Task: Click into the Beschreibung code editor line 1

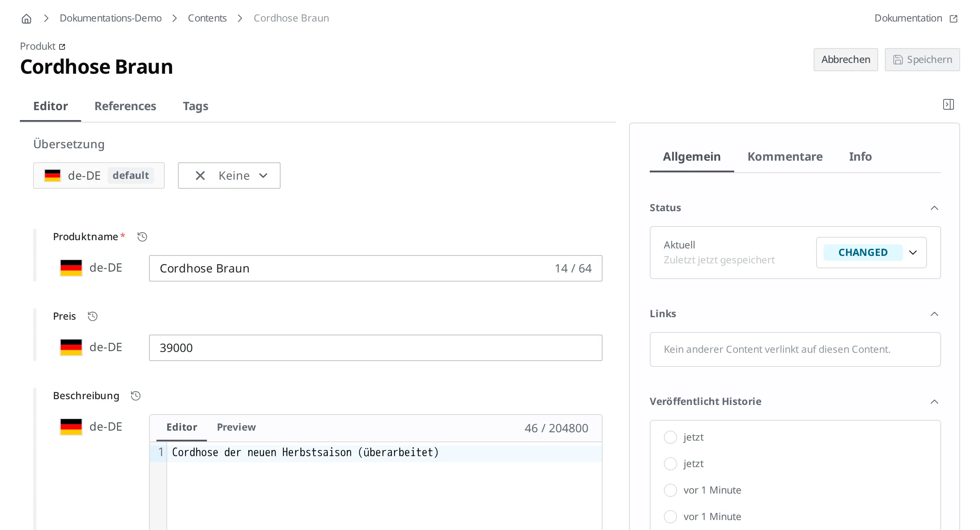Action: coord(384,452)
